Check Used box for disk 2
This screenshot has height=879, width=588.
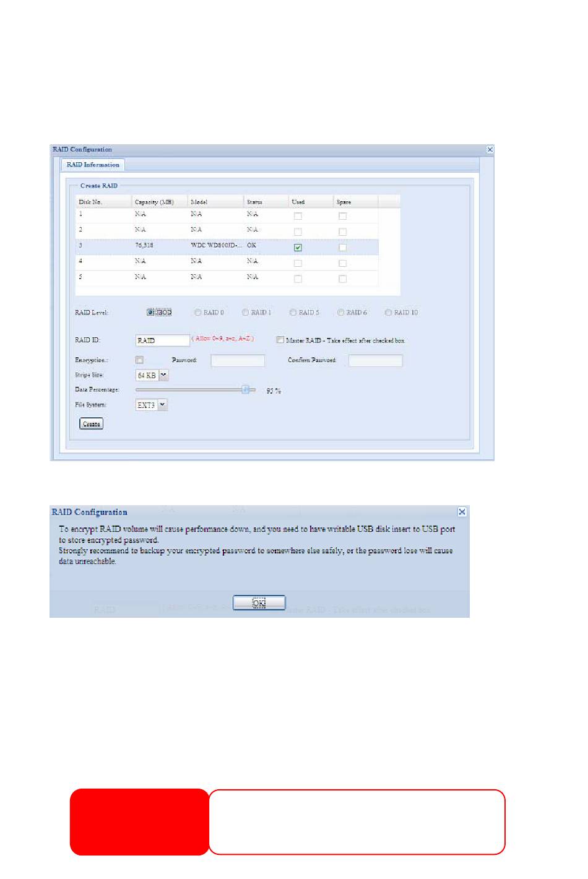(298, 232)
